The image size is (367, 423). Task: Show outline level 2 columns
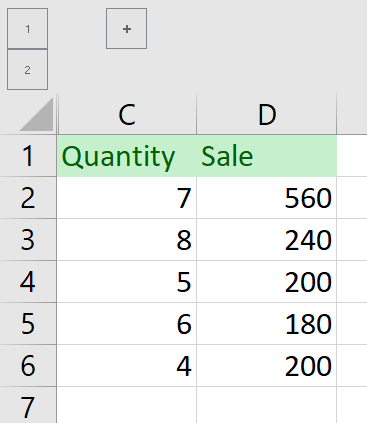(x=27, y=70)
